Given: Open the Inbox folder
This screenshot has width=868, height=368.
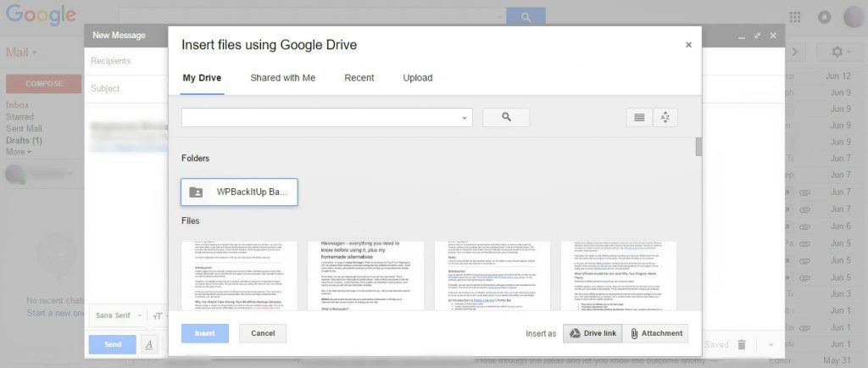Looking at the screenshot, I should click(18, 104).
